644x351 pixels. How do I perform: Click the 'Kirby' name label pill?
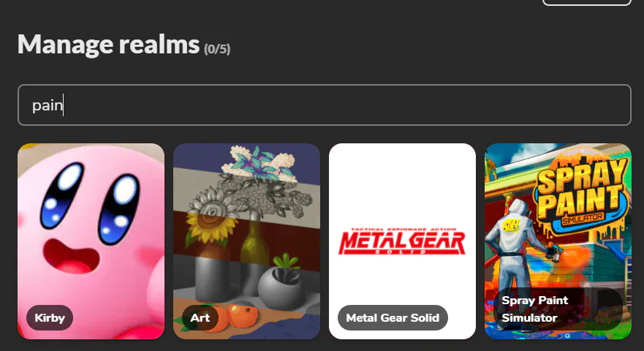50,317
